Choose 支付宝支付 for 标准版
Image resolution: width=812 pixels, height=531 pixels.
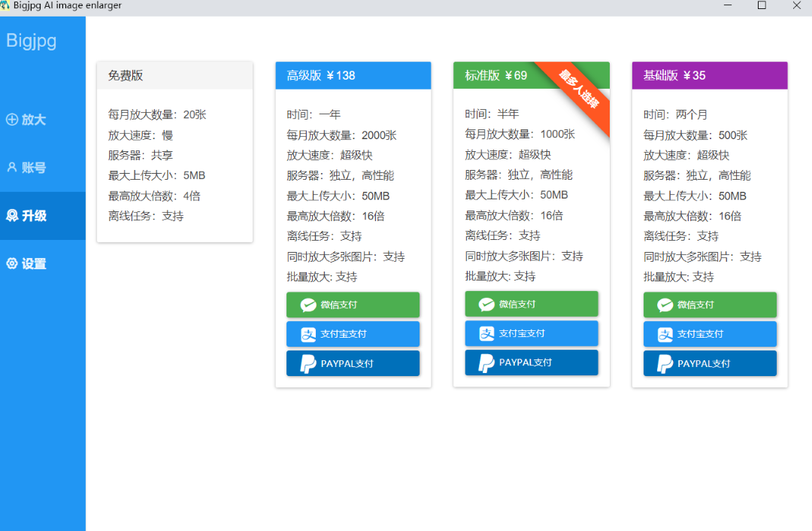coord(532,333)
